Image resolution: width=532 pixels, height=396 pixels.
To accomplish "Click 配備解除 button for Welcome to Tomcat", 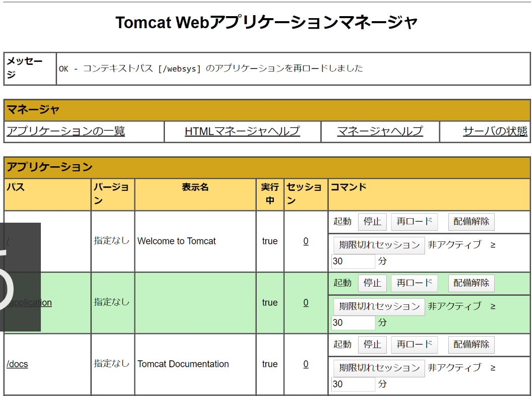I will coord(471,222).
